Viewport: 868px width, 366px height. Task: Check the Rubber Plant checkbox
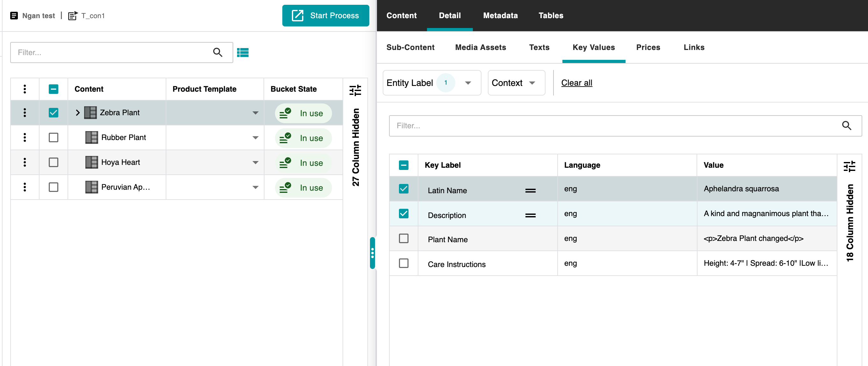pyautogui.click(x=54, y=137)
